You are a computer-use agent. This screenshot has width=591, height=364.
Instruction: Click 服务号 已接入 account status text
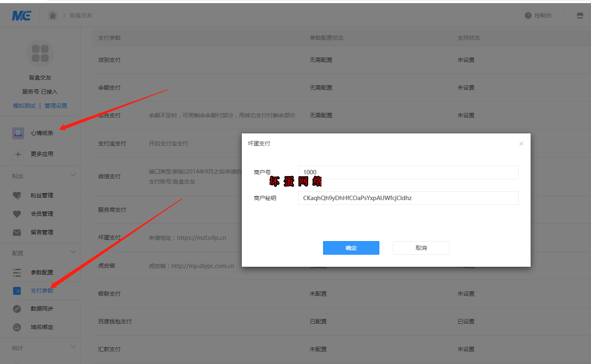tap(40, 92)
